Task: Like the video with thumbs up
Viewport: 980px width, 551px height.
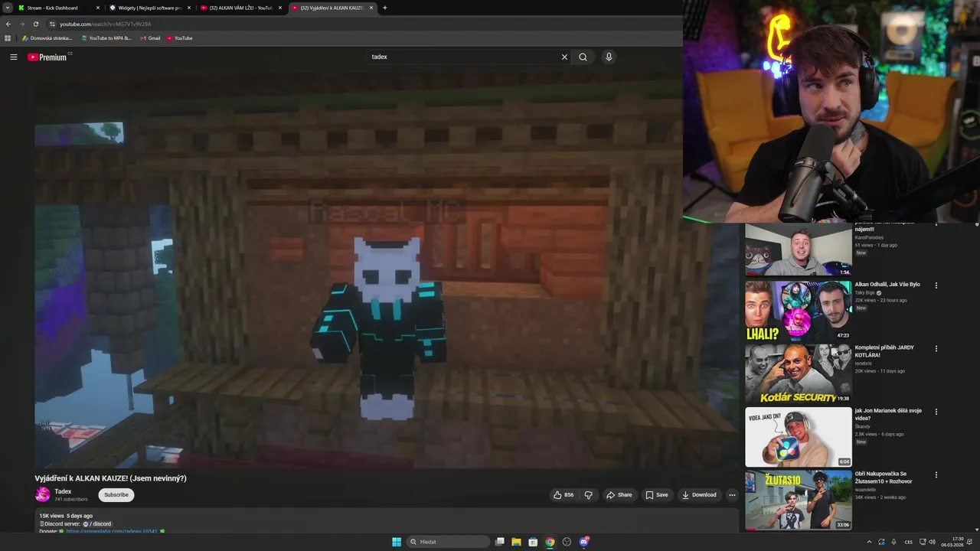Action: coord(563,495)
